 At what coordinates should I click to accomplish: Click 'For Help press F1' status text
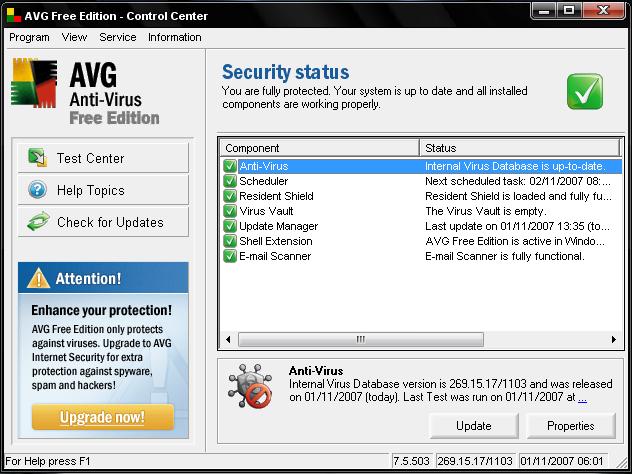tap(48, 461)
